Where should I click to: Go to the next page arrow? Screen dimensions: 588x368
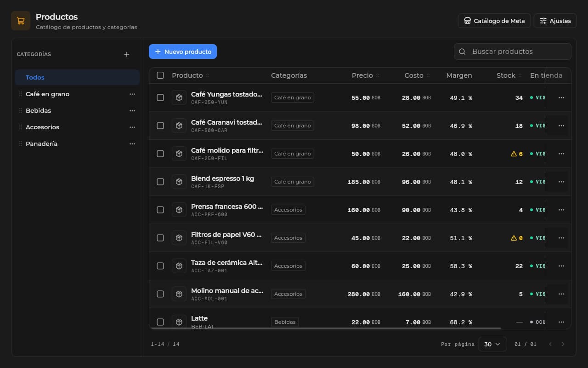[x=563, y=344]
